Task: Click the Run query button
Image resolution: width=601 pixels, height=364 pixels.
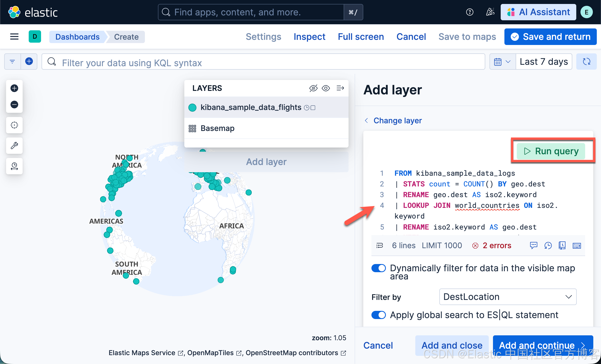Action: tap(551, 151)
